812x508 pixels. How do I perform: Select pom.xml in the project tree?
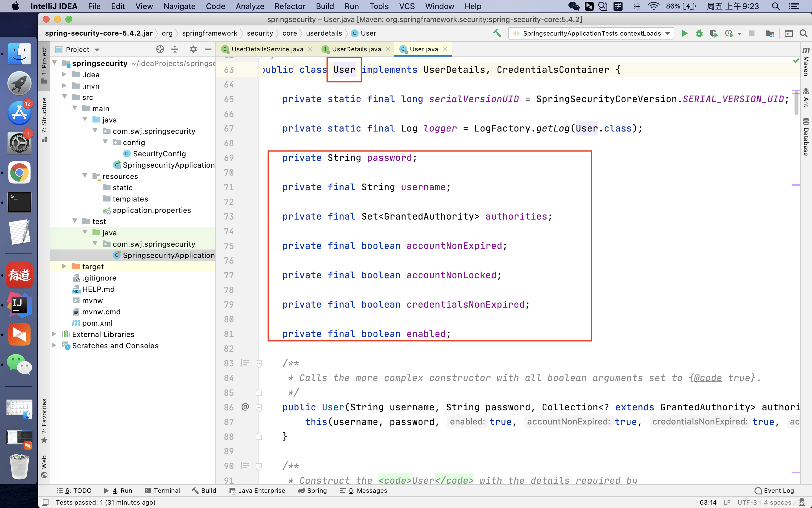click(x=97, y=323)
